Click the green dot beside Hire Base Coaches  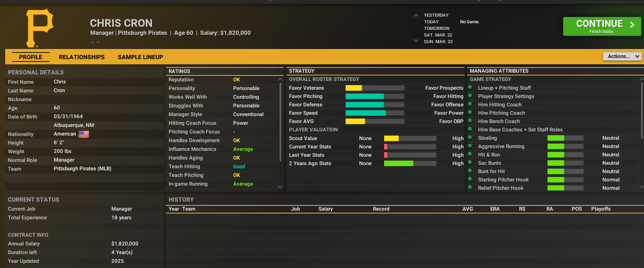coord(470,129)
